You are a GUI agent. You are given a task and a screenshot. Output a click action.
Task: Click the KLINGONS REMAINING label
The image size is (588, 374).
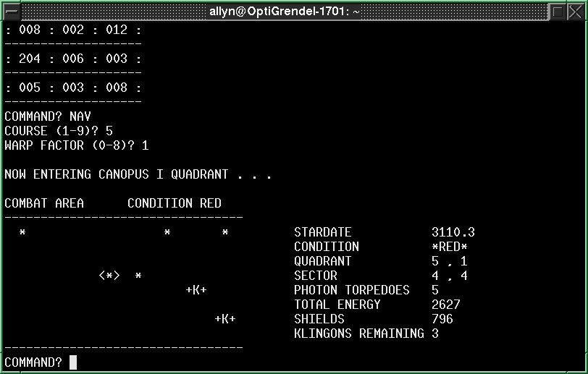358,333
